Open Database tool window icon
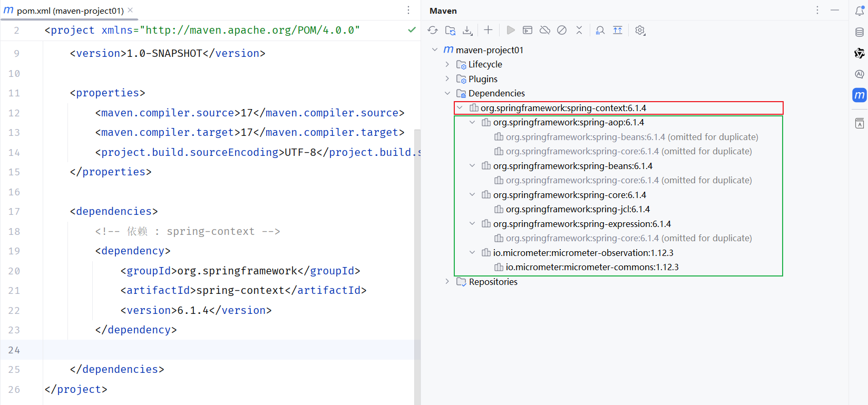This screenshot has width=868, height=405. tap(860, 32)
